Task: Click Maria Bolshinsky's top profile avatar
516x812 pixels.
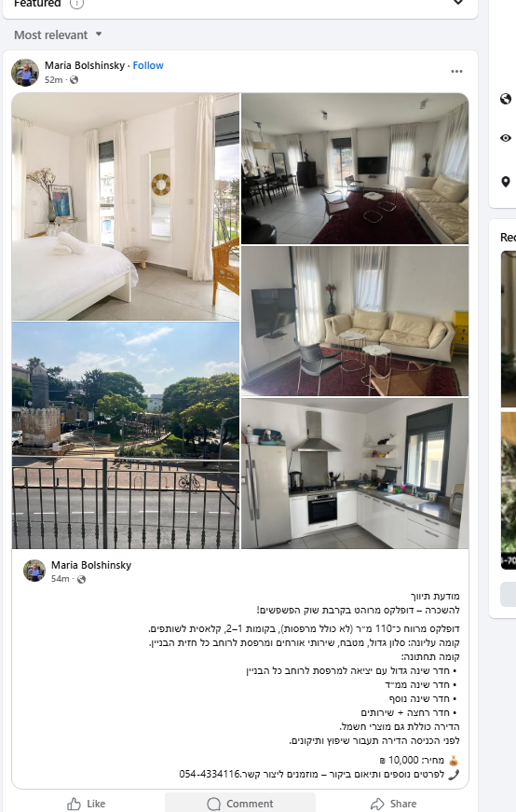Action: pyautogui.click(x=25, y=73)
